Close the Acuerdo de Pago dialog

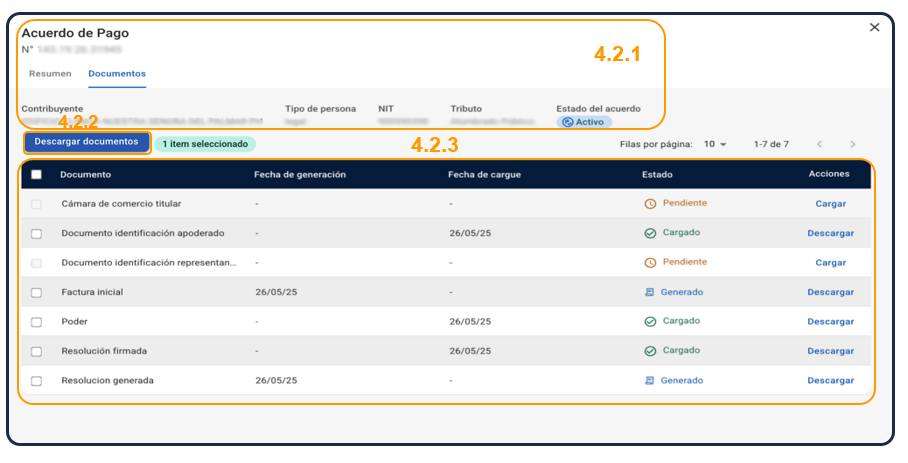(874, 28)
